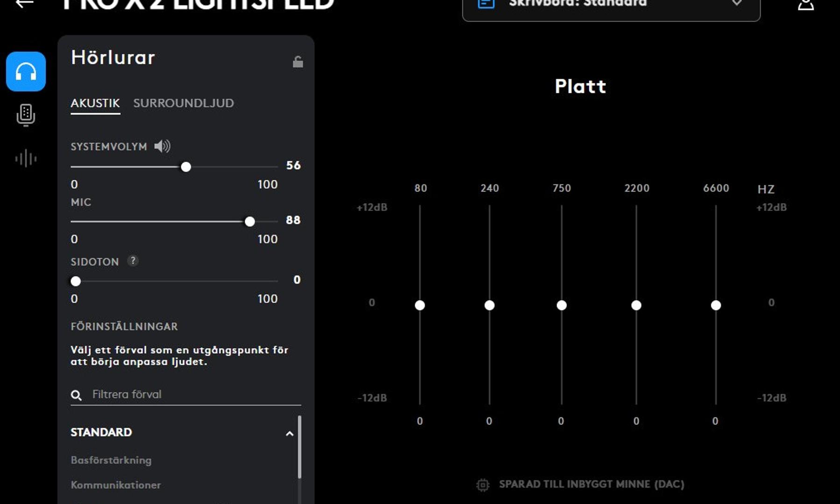
Task: Click the 750 Hz equalizer slider knob
Action: (562, 305)
